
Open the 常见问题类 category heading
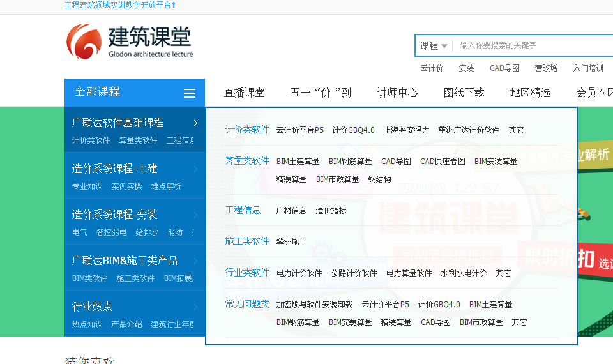coord(247,304)
